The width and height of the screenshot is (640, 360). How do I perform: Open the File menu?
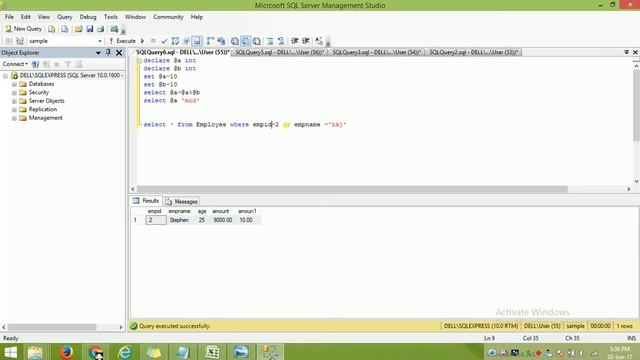[x=9, y=17]
